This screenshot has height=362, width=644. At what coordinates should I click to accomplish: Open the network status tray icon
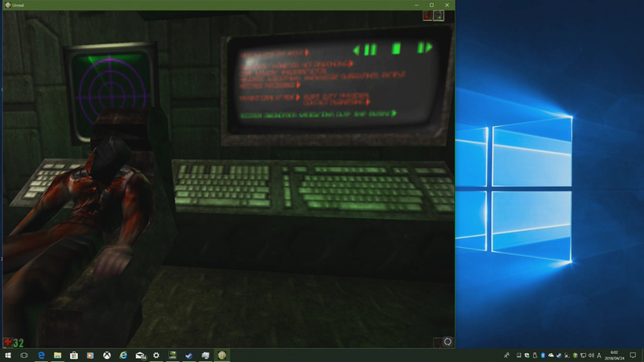click(583, 356)
